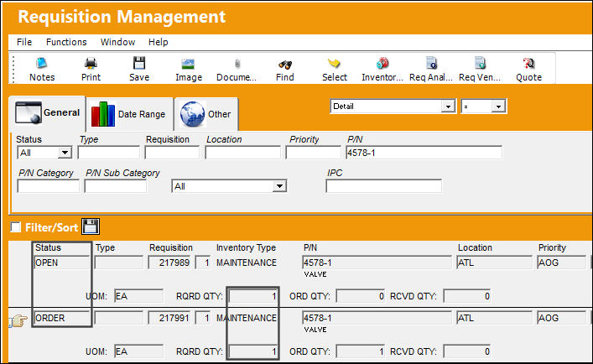Switch to the Date Range tab
The image size is (593, 364).
coord(130,114)
